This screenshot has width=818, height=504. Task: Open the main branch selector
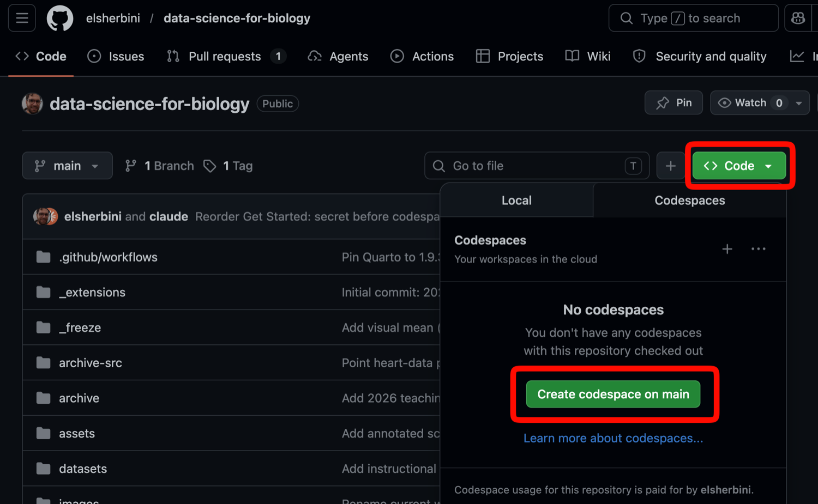67,166
